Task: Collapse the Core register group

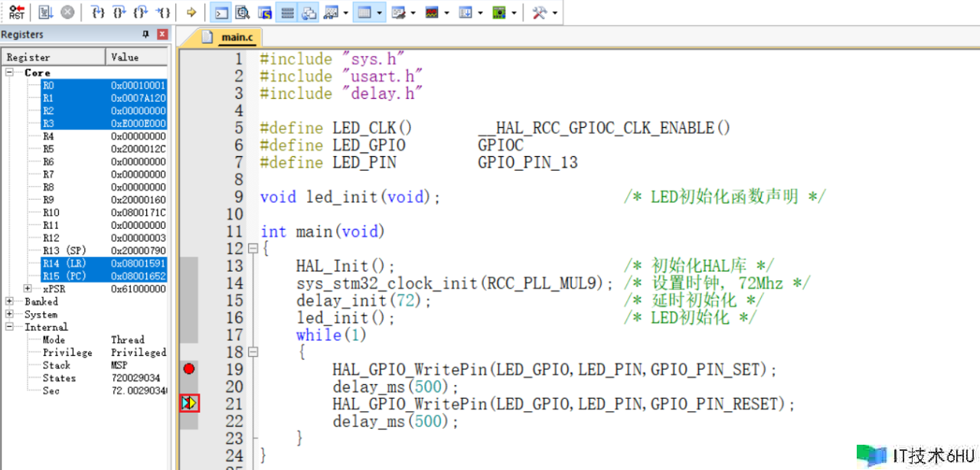Action: (x=10, y=73)
